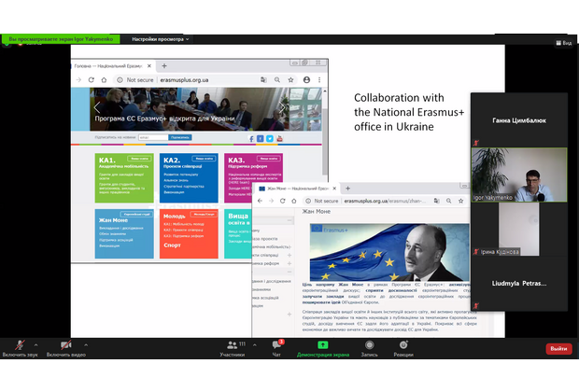Click the YouTube icon on shared webpage
Image resolution: width=579 pixels, height=392 pixels.
point(281,138)
